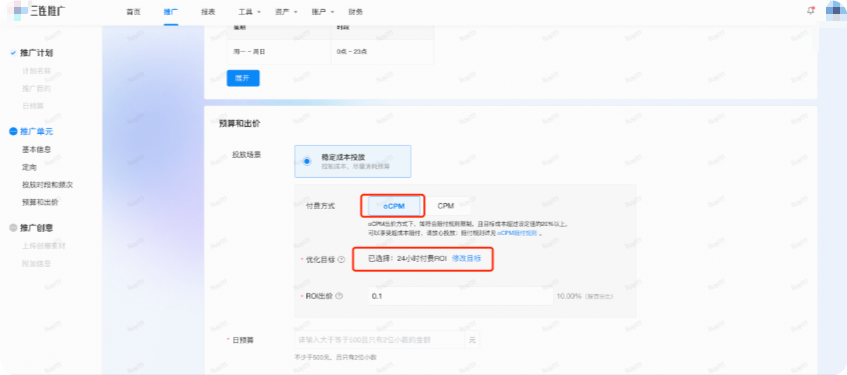Image resolution: width=847 pixels, height=375 pixels.
Task: Select 计划名称 in sidebar
Action: pos(36,71)
